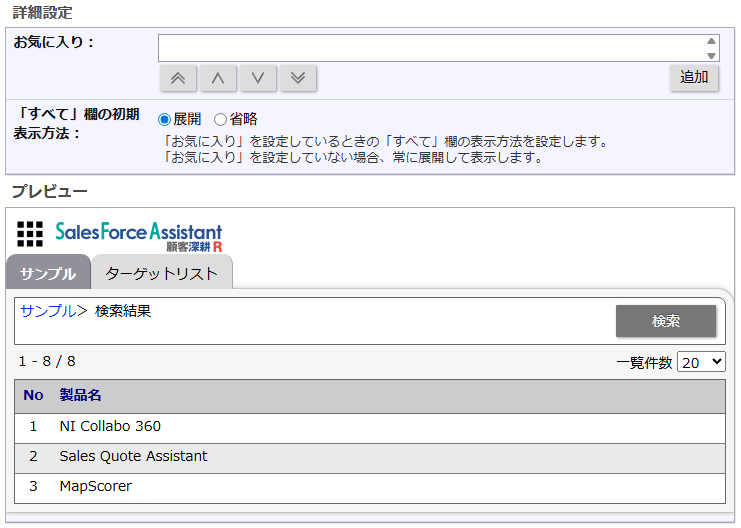The height and width of the screenshot is (528, 741).
Task: Select the NI Collabo 360 row
Action: click(x=110, y=426)
